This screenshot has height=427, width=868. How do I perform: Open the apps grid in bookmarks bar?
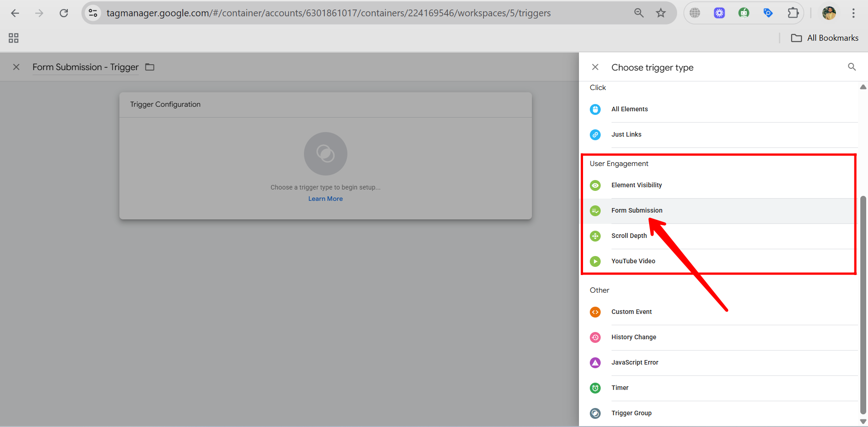pos(14,38)
